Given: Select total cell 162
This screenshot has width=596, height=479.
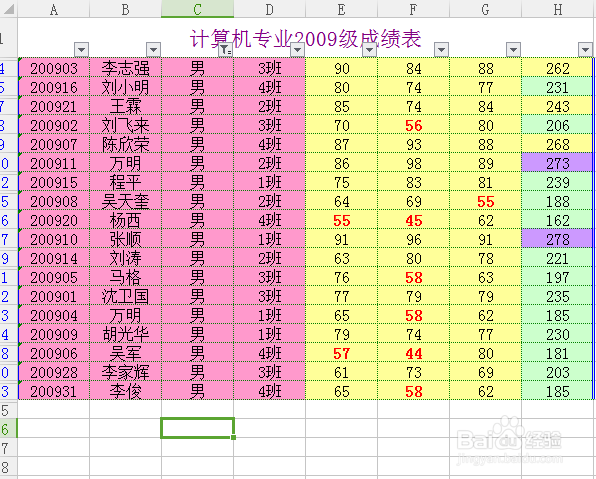Looking at the screenshot, I should pos(558,220).
